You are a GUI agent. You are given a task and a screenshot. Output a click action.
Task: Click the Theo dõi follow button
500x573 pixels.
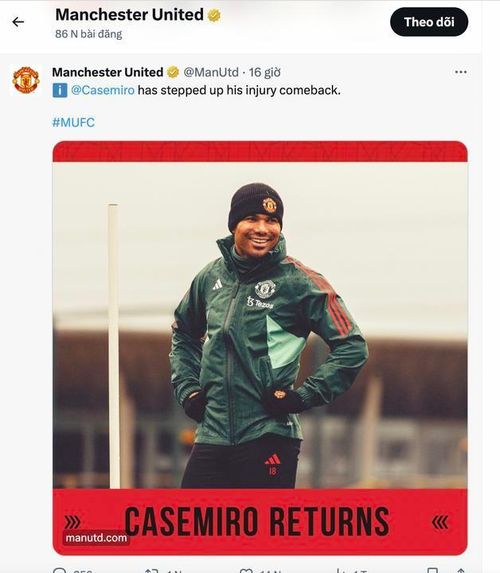click(x=429, y=22)
